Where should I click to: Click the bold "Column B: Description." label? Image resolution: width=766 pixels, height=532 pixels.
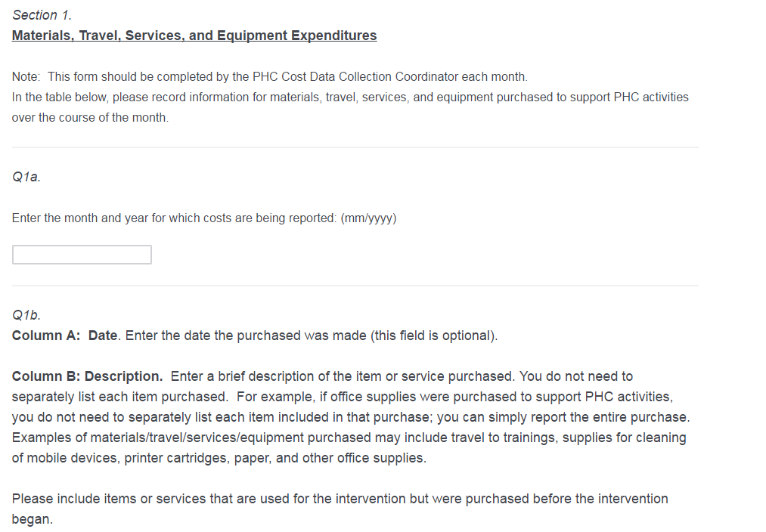pos(87,376)
